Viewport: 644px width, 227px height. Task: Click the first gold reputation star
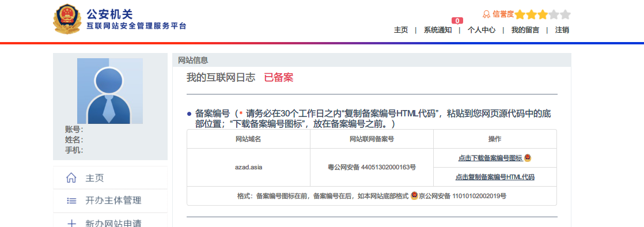tap(520, 15)
